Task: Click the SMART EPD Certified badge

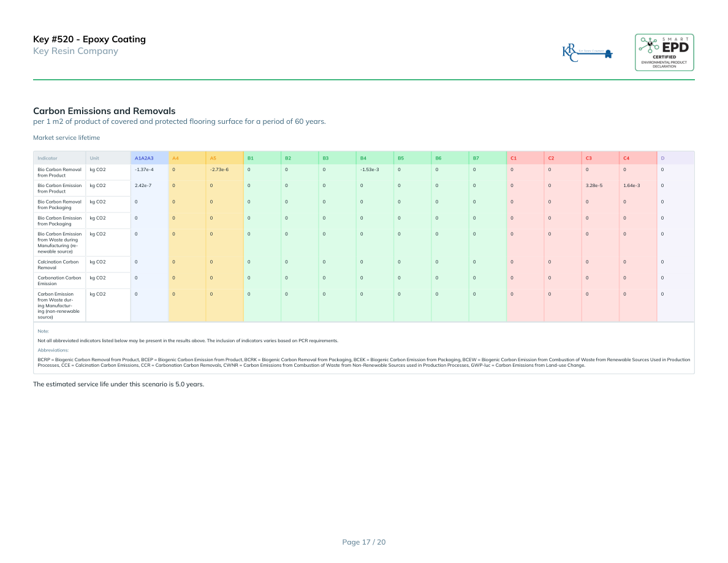Action: pos(664,52)
